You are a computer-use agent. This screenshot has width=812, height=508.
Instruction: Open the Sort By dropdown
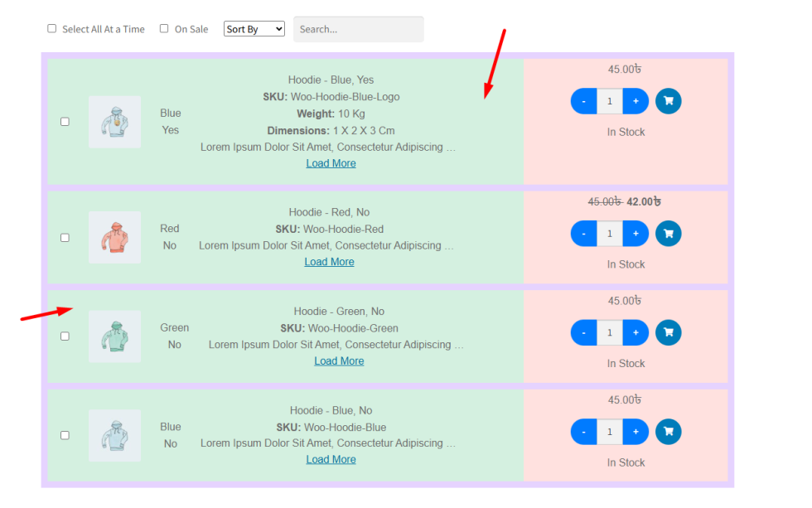click(x=254, y=29)
